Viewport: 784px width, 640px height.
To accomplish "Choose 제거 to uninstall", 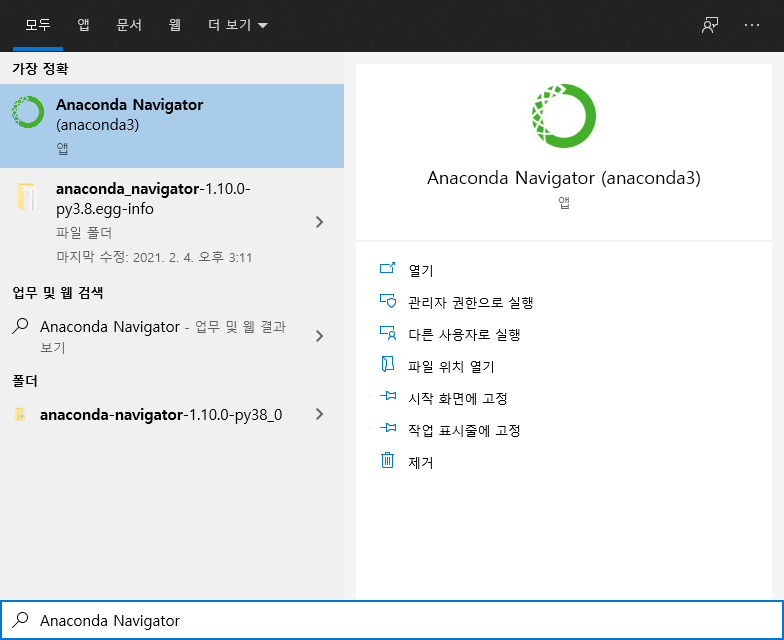I will [420, 462].
